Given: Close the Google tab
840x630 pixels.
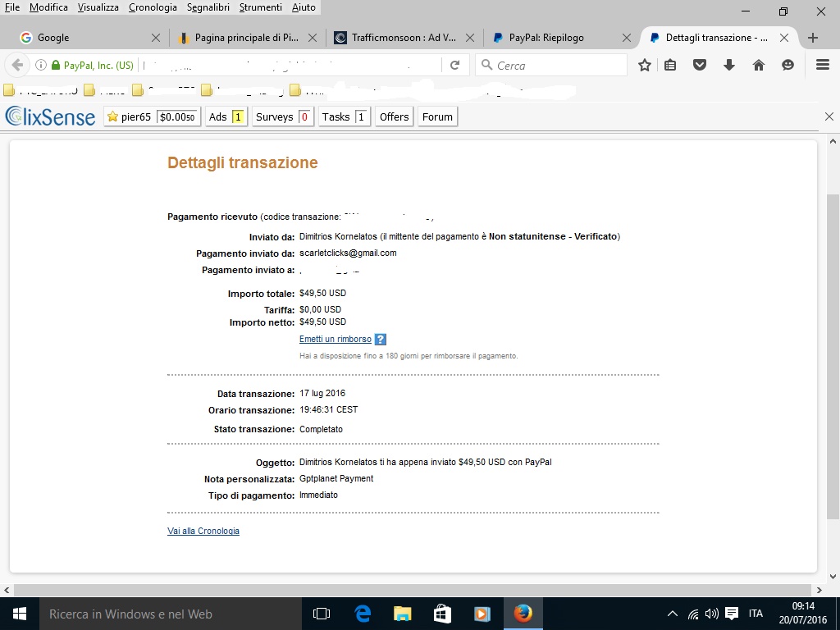Looking at the screenshot, I should pos(155,38).
